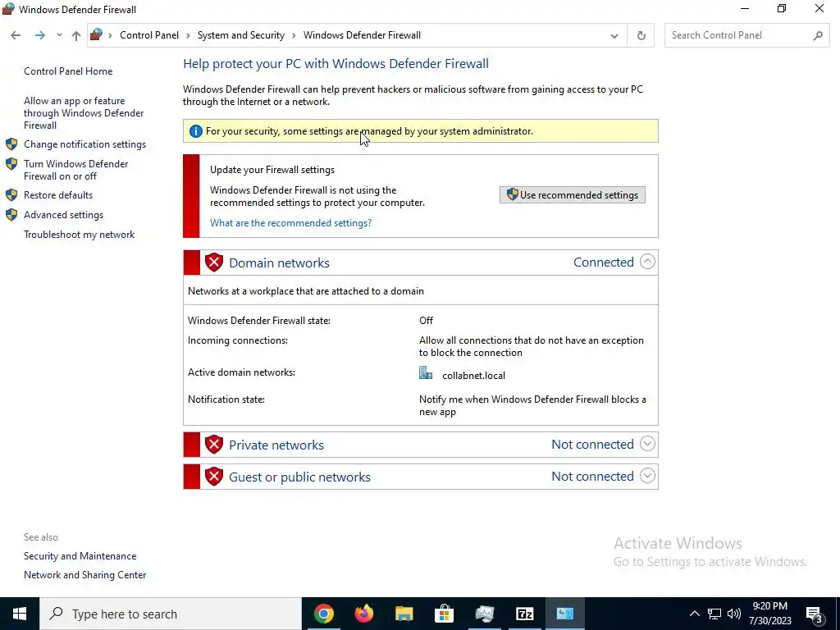Image resolution: width=840 pixels, height=630 pixels.
Task: Click red shield icon for Guest or public networks
Action: 214,477
